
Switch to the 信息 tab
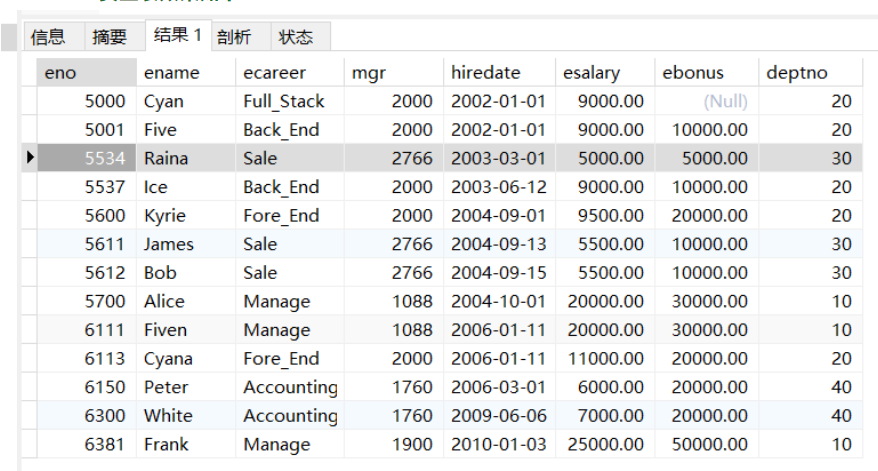48,37
